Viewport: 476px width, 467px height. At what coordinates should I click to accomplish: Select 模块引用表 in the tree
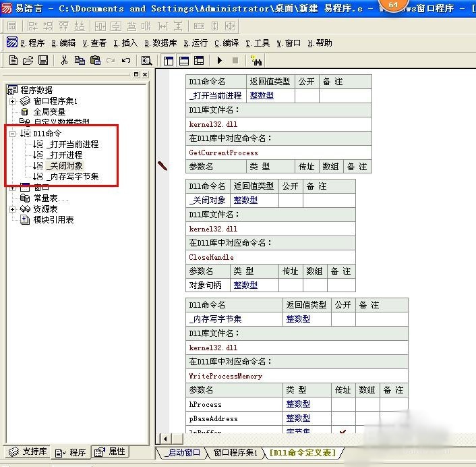pos(53,220)
